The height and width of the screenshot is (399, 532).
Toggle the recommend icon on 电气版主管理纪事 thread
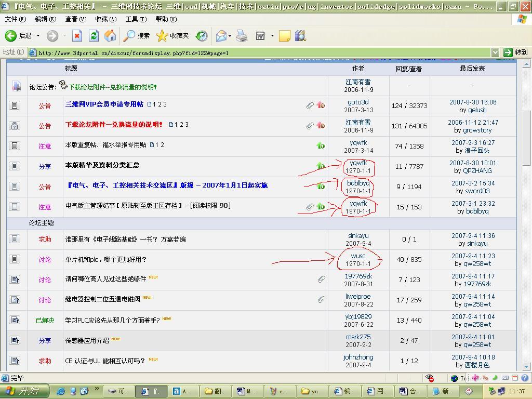pyautogui.click(x=321, y=207)
